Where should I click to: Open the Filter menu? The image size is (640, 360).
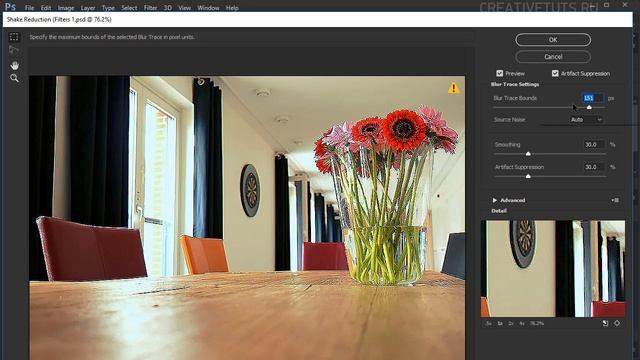click(150, 8)
